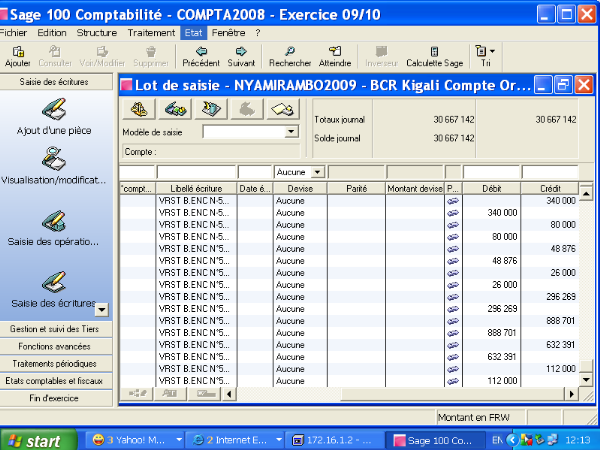This screenshot has height=450, width=600.
Task: Click the Libellé écriture column header
Action: coord(196,188)
